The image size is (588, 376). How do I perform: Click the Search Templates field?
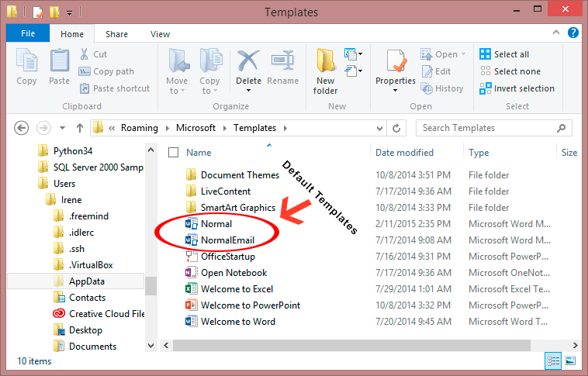click(494, 128)
